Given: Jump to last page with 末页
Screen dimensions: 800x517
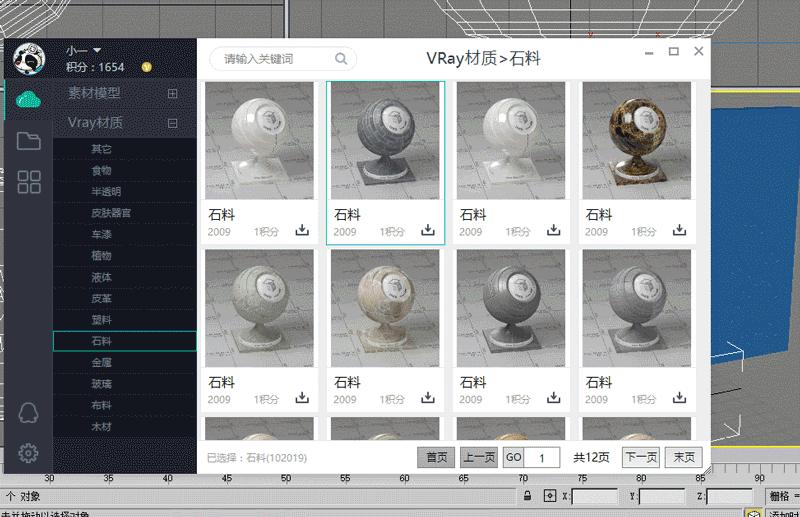Looking at the screenshot, I should point(684,457).
